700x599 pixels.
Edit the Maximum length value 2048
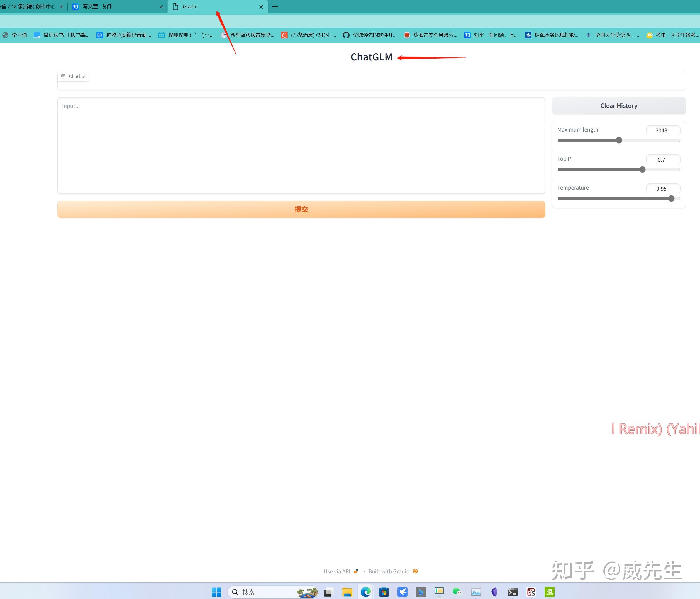[663, 130]
